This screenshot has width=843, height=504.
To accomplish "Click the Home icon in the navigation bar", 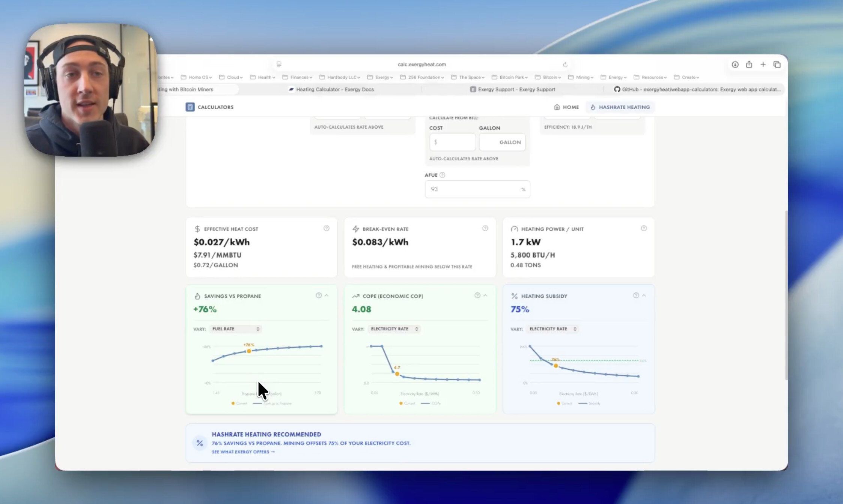I will [x=557, y=107].
